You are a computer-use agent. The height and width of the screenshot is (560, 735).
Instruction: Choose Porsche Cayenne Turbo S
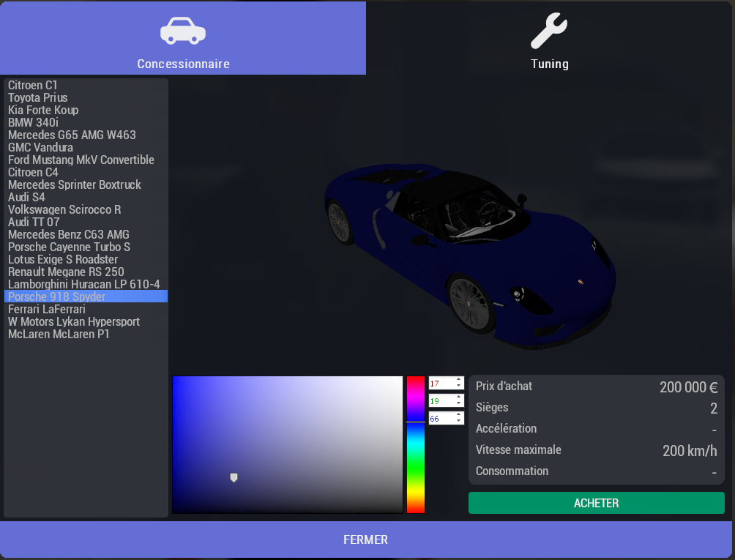coord(86,247)
